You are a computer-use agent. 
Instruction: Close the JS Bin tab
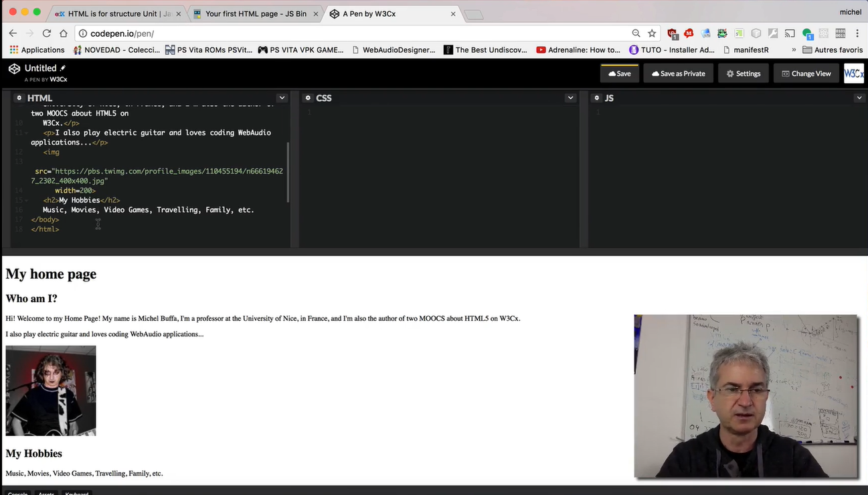point(316,13)
